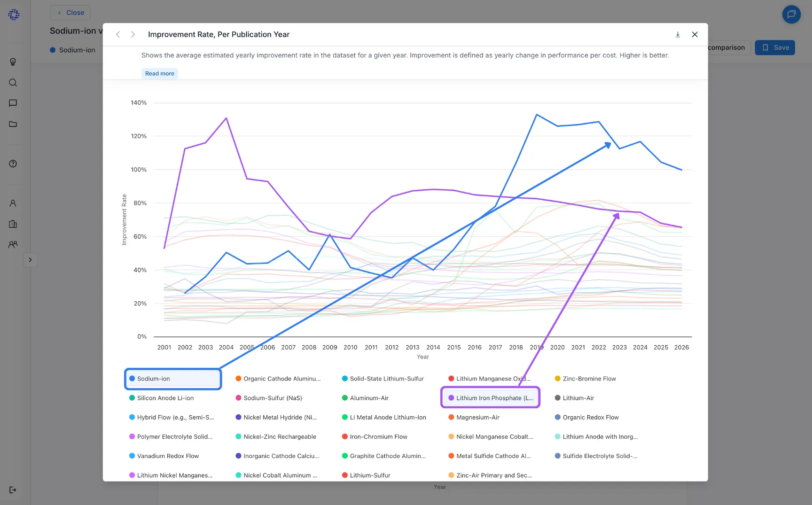The width and height of the screenshot is (812, 505).
Task: Click Sulfide Electrolyte Solid legend entry
Action: (596, 456)
